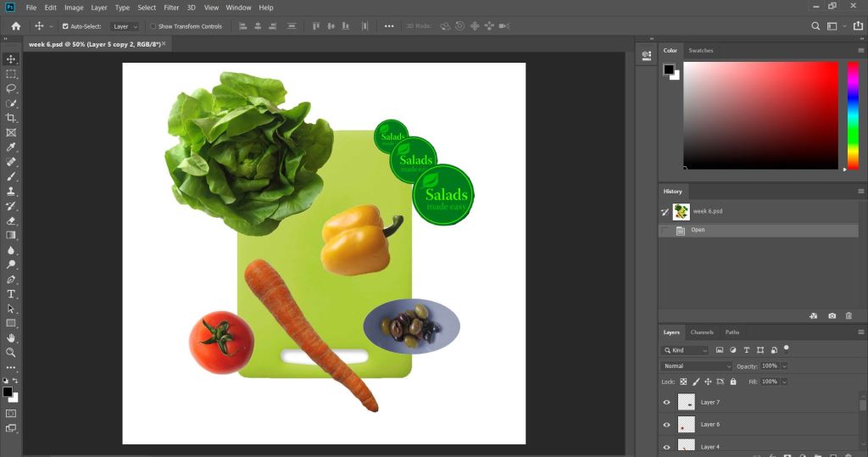
Task: Open the Auto-Select Layer dropdown
Action: pos(125,26)
